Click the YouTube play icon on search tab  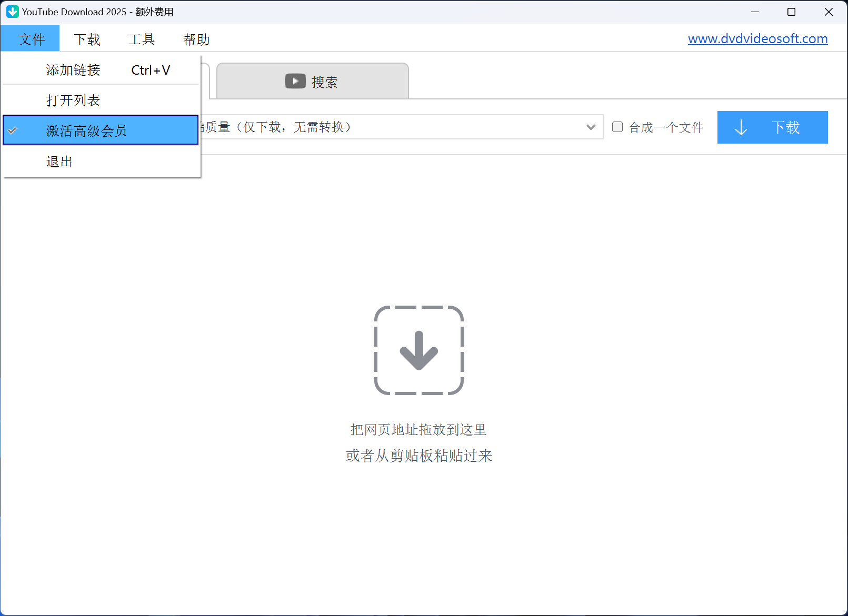click(x=295, y=82)
